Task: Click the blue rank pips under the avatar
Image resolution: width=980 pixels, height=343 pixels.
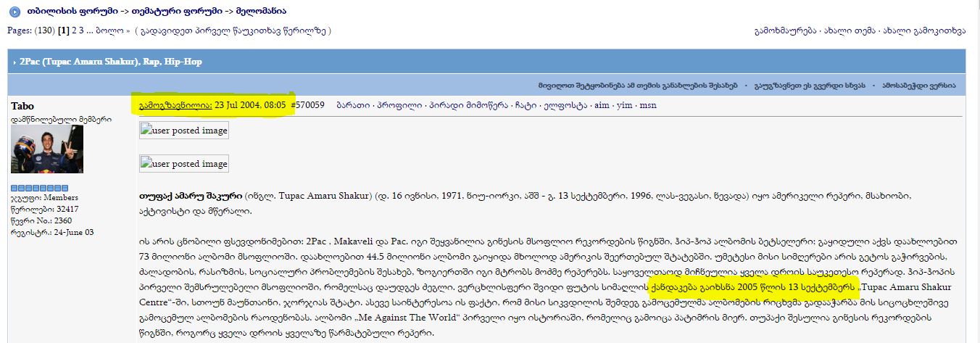Action: [x=39, y=188]
